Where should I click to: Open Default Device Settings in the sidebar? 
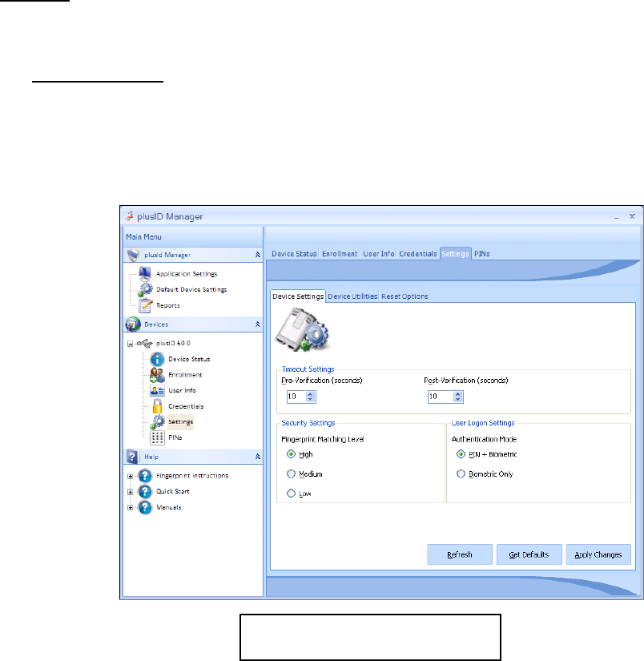[191, 289]
